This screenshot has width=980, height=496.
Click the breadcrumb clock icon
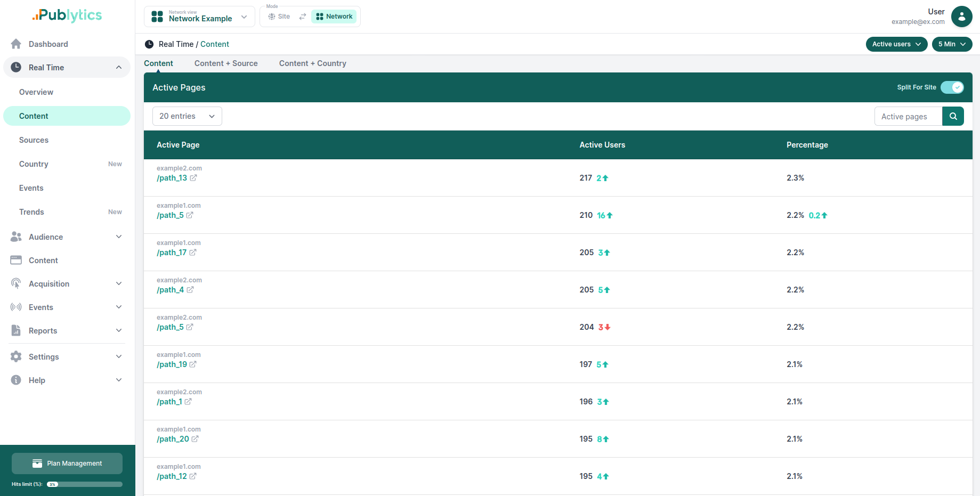coord(149,44)
